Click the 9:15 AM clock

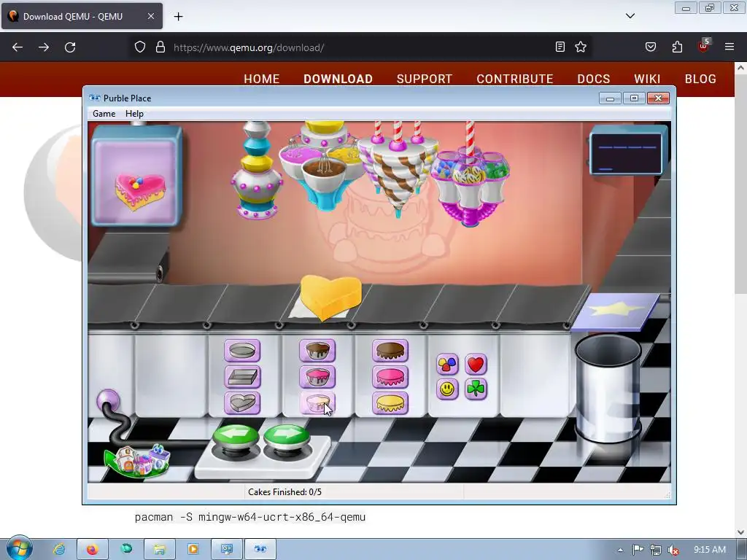[709, 550]
